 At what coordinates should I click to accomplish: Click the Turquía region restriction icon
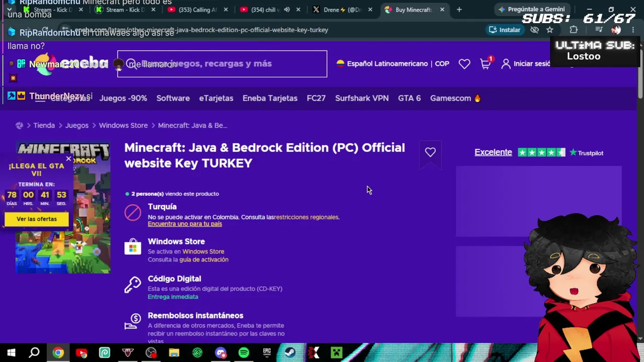point(133,213)
